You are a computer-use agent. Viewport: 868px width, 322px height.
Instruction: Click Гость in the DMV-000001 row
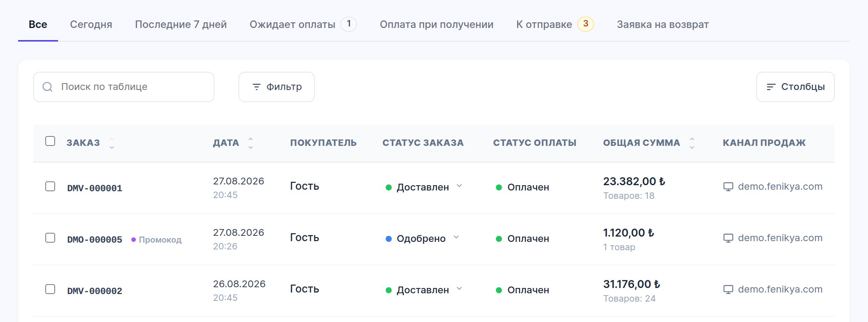305,186
